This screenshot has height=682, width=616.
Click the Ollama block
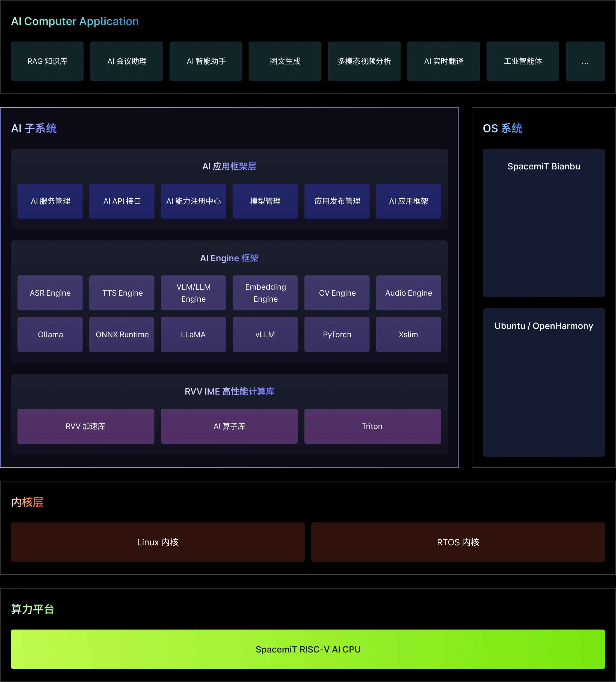click(x=50, y=334)
